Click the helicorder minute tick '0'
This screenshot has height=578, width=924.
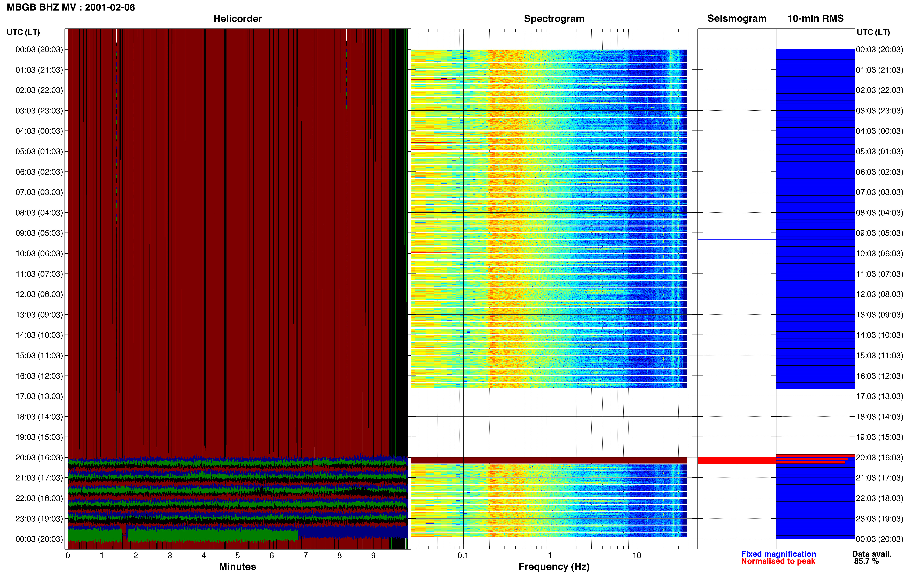(68, 555)
